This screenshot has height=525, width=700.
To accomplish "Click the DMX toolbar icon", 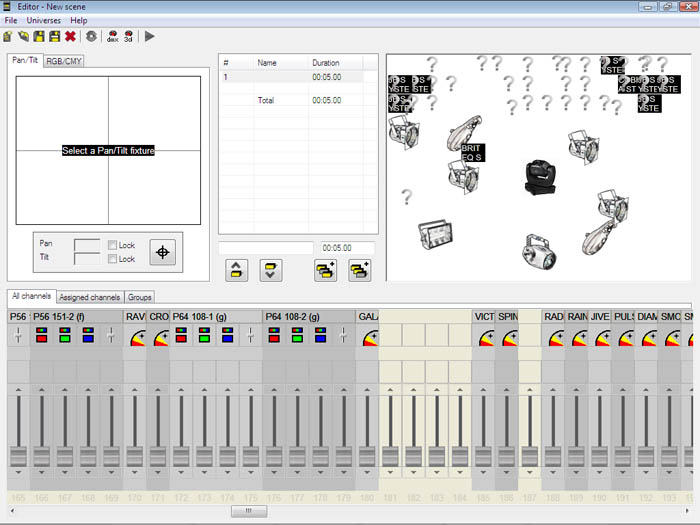I will coord(112,36).
